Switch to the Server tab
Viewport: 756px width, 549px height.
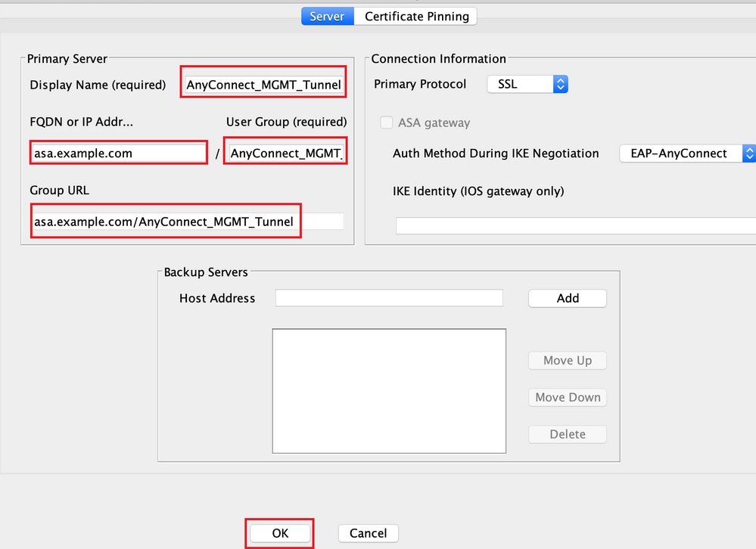[x=328, y=17]
